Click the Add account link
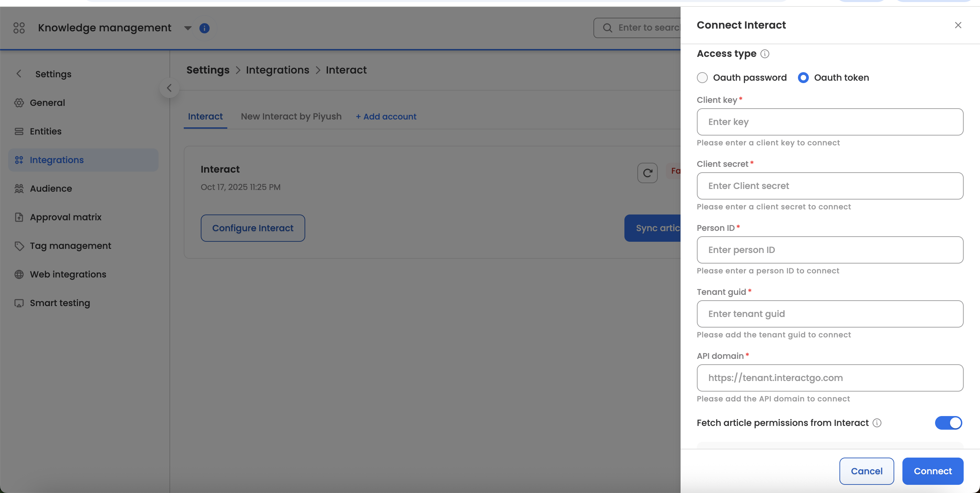Image resolution: width=980 pixels, height=493 pixels. tap(386, 116)
